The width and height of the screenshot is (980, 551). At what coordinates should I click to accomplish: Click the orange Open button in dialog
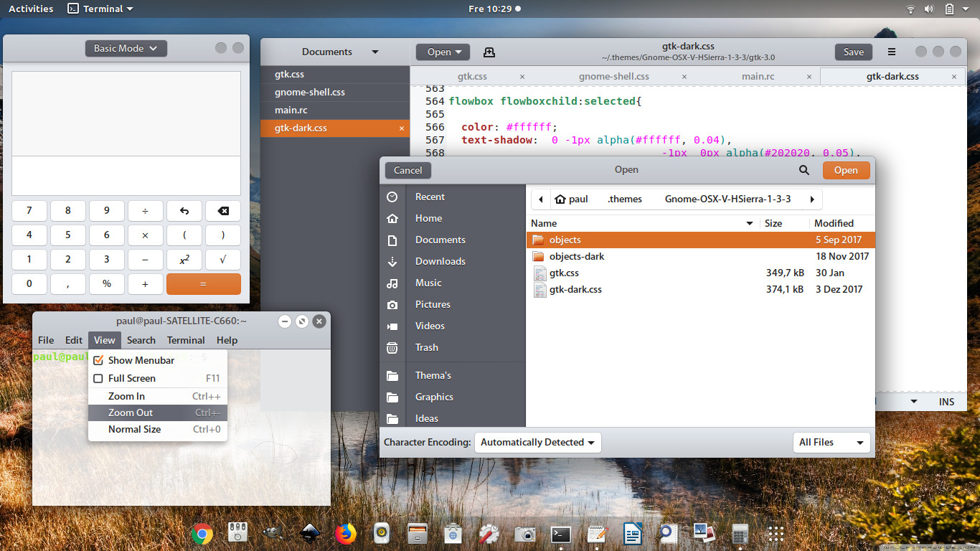point(846,170)
